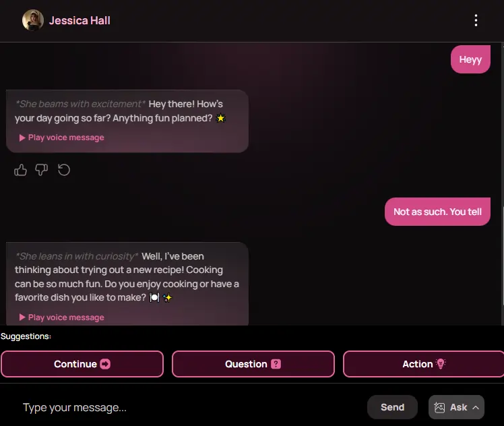Choose the Continue suggestion
The width and height of the screenshot is (504, 426).
[x=82, y=364]
